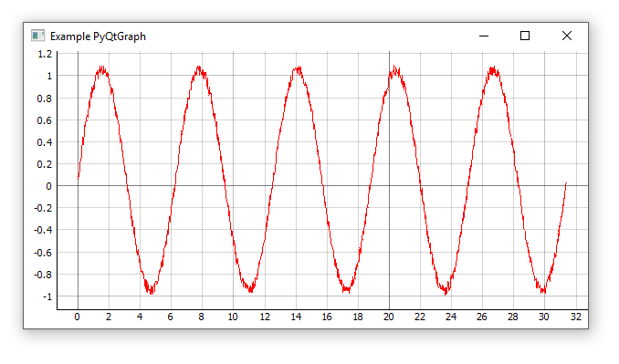The height and width of the screenshot is (364, 619).
Task: Click the y-axis tick label -1
Action: (x=47, y=296)
